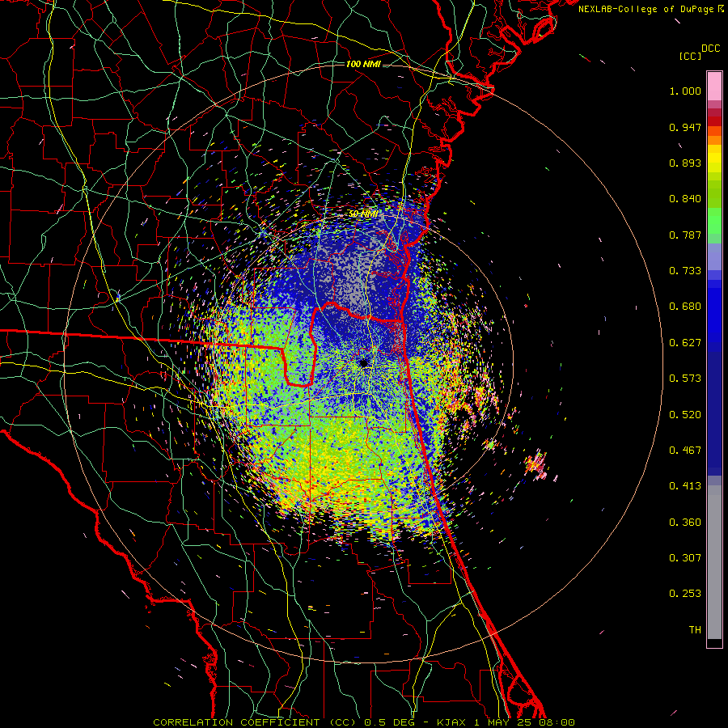728x728 pixels.
Task: Click the 0.360 scale label
Action: pyautogui.click(x=685, y=523)
